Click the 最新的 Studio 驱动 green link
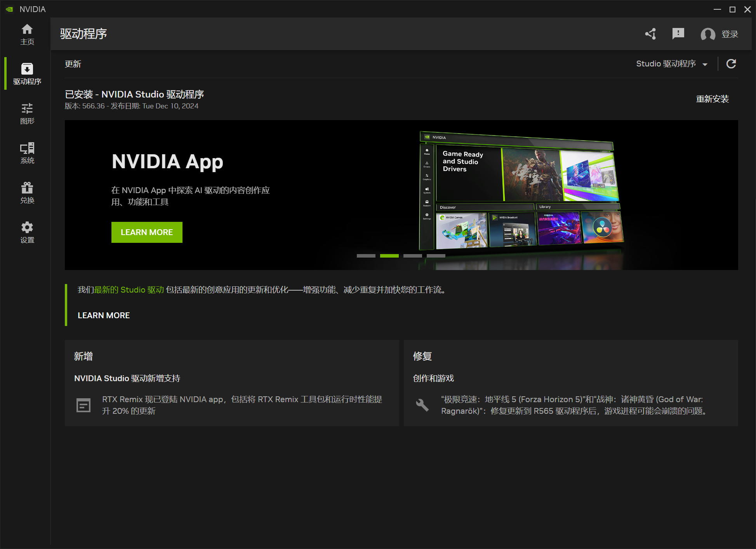 (x=129, y=290)
